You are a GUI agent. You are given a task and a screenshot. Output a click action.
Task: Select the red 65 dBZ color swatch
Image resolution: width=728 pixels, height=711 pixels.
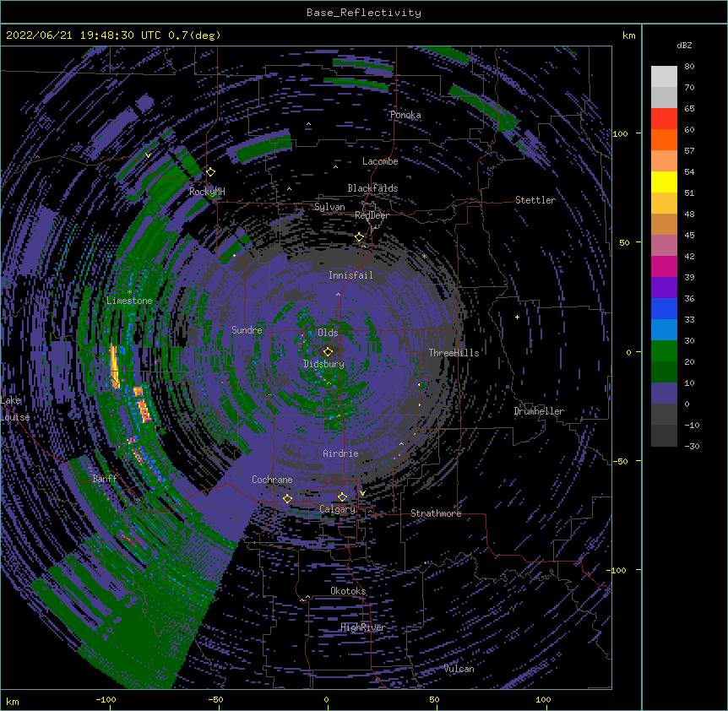(664, 119)
